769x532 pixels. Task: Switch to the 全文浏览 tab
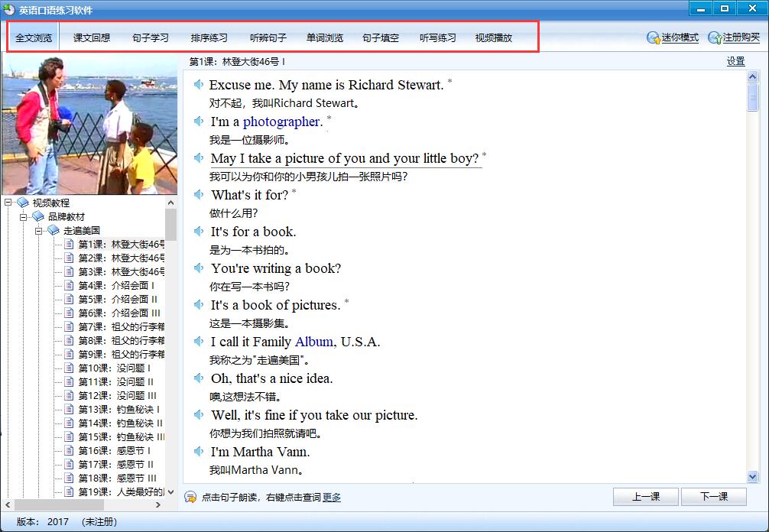(x=34, y=37)
